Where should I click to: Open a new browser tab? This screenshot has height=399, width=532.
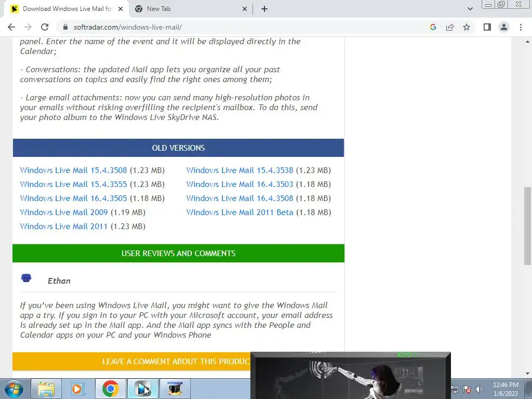[x=264, y=9]
